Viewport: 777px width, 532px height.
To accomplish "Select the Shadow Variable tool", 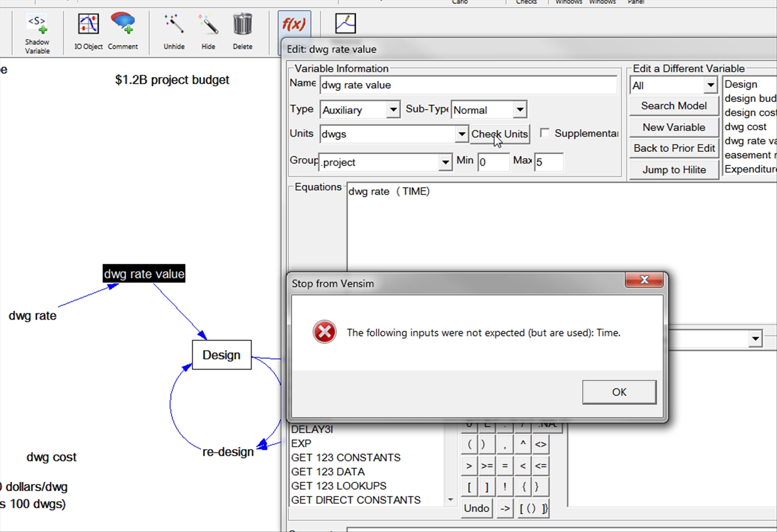I will [37, 34].
